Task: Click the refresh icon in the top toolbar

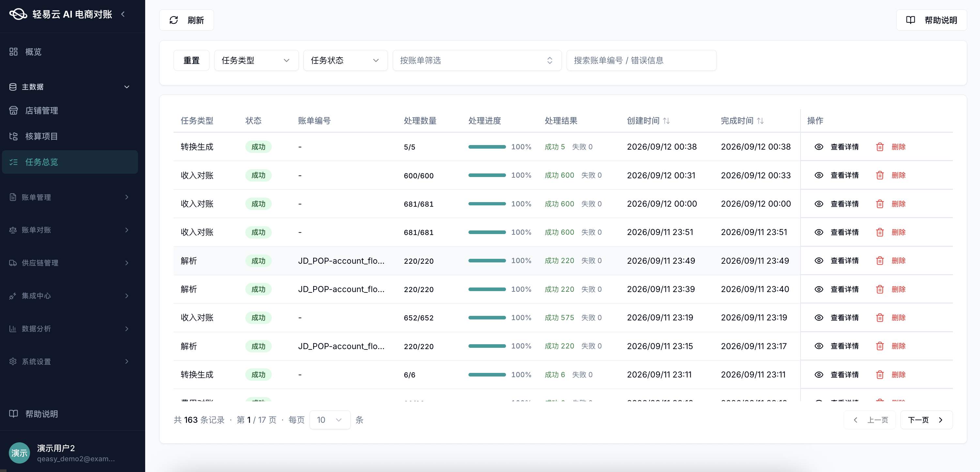Action: [x=174, y=20]
